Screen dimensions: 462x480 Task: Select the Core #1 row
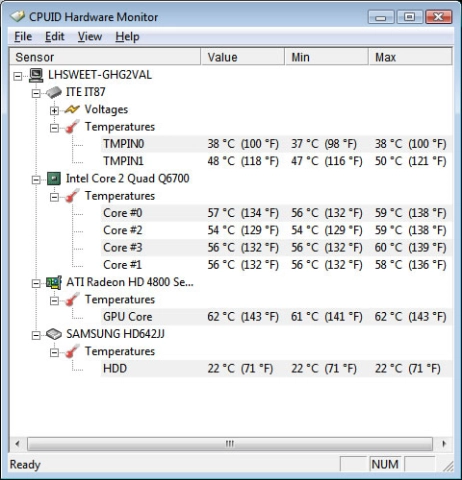[276, 265]
